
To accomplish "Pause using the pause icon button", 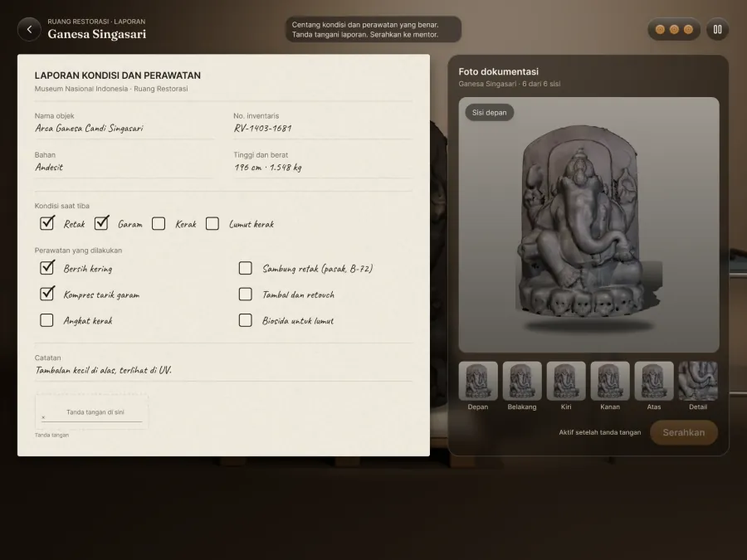I will click(x=717, y=30).
